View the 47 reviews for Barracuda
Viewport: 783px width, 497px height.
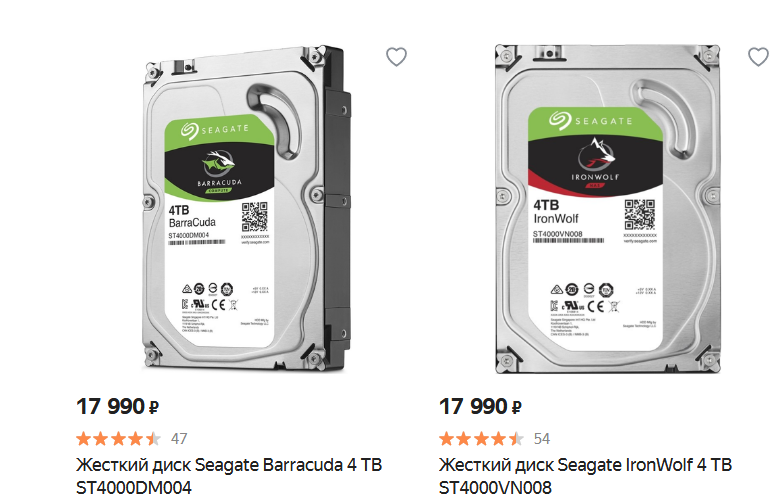point(179,439)
